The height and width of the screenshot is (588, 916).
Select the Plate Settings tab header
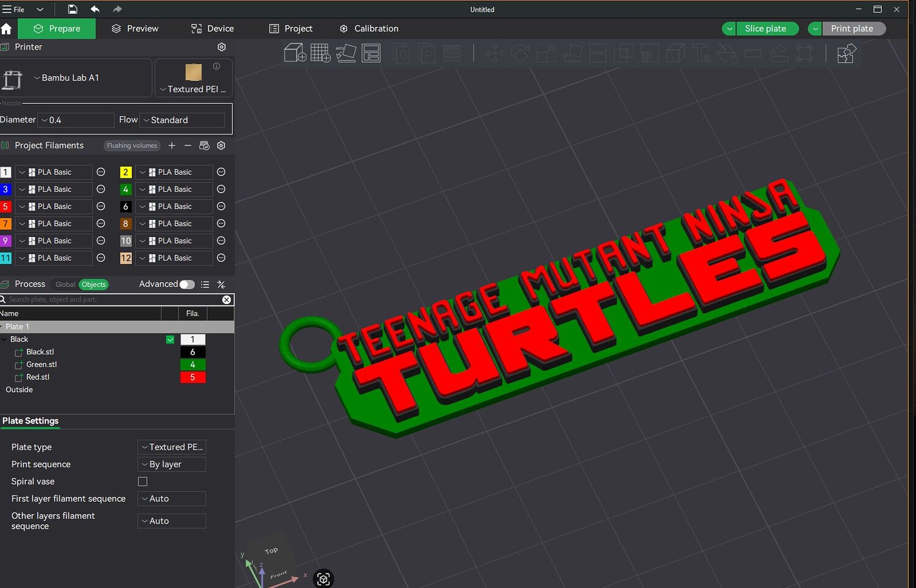coord(31,421)
